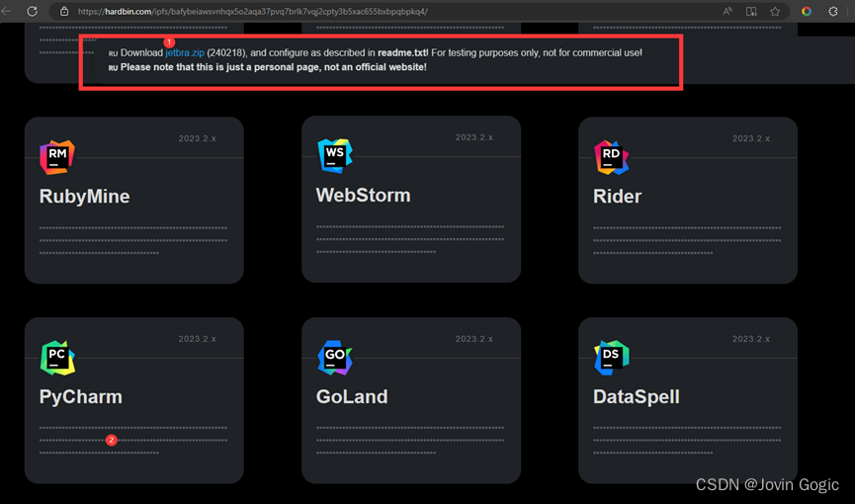Click the GoLand card title
Screen dimensions: 855x504
pos(352,396)
